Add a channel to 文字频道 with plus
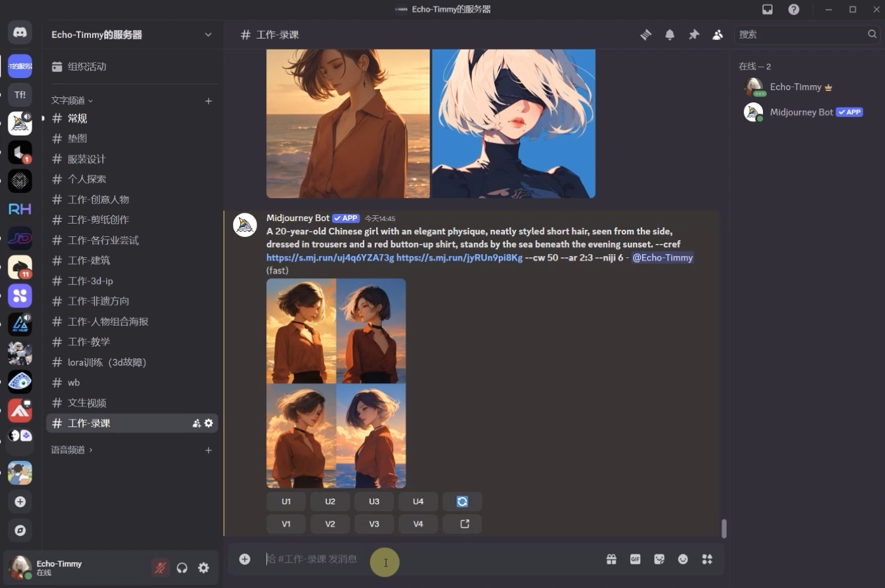 [208, 100]
